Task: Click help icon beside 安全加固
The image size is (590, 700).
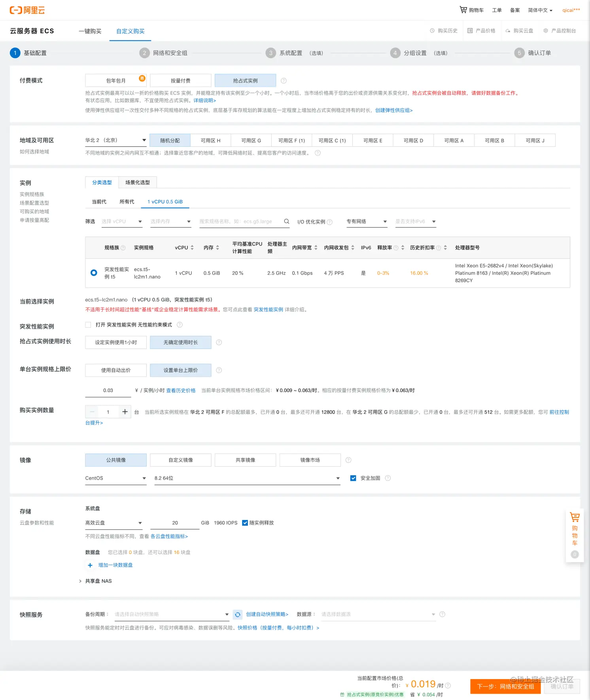Action: point(388,478)
